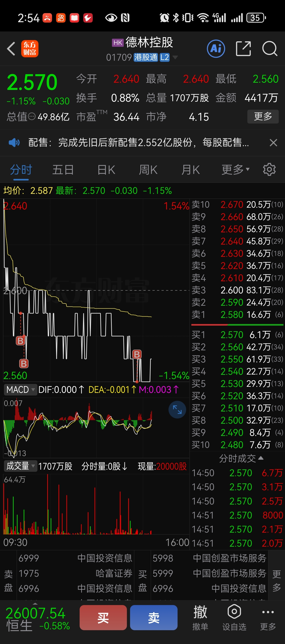Open the 成交量 indicator dropdown
285x644 pixels.
(x=21, y=466)
